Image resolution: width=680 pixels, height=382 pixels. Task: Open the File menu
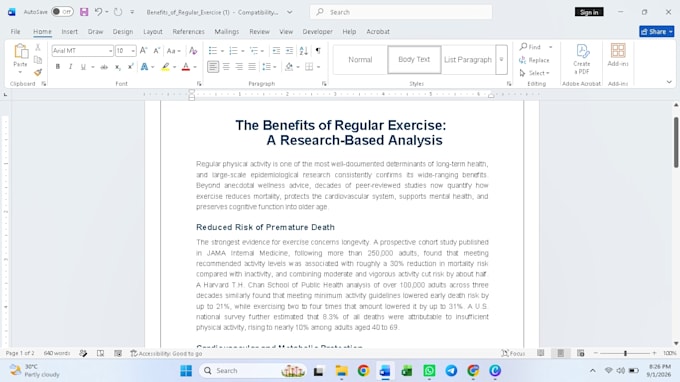click(16, 32)
